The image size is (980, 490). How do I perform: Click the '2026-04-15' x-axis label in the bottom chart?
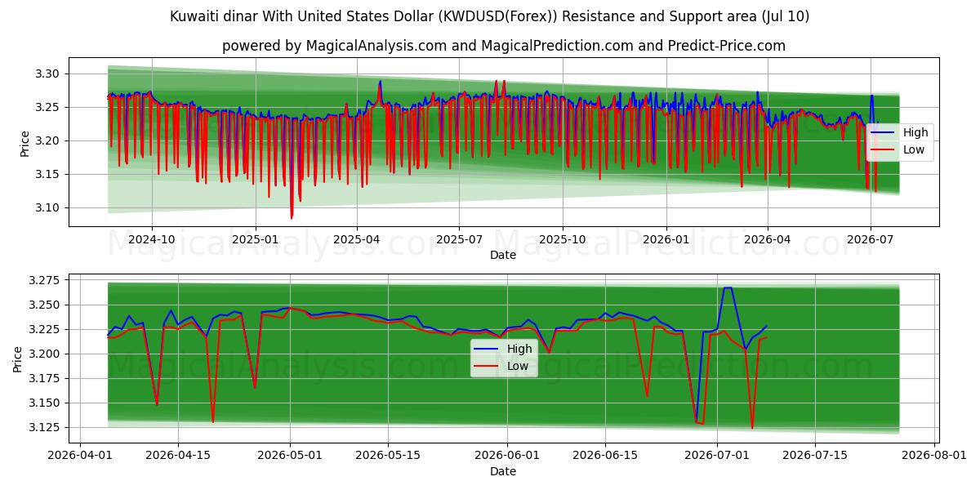(x=178, y=457)
